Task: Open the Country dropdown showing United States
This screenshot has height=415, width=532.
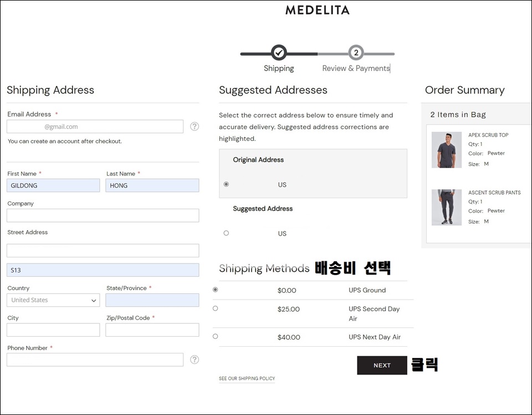Action: click(53, 300)
